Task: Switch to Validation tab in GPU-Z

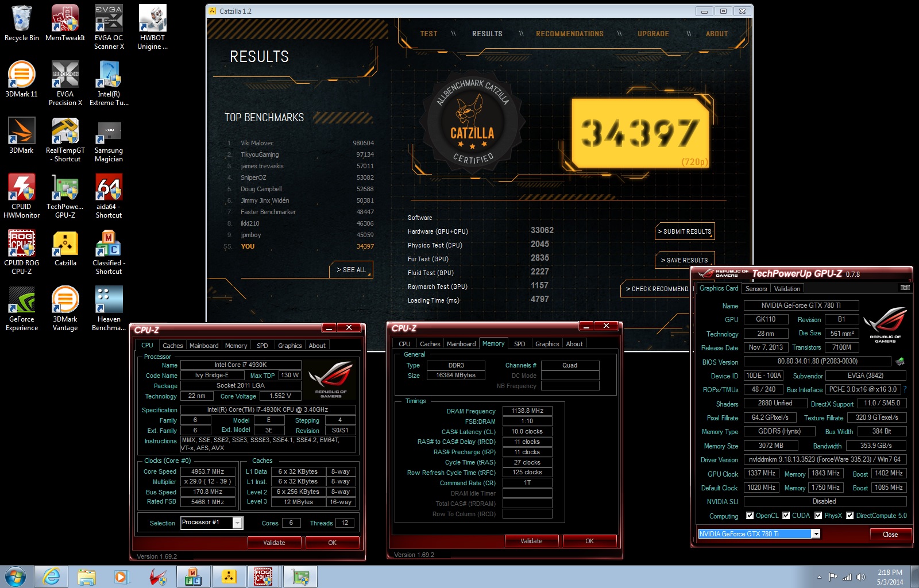Action: (787, 289)
